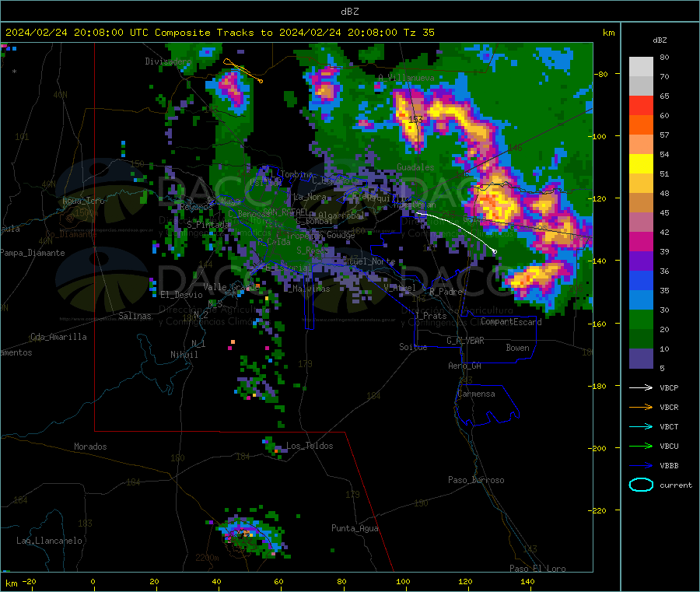Click the 30 dBZ light blue swatch
The width and height of the screenshot is (700, 592).
pos(641,300)
